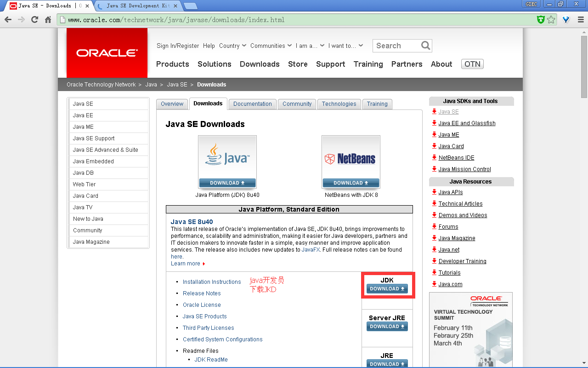
Task: Reload the page with refresh icon
Action: 34,20
